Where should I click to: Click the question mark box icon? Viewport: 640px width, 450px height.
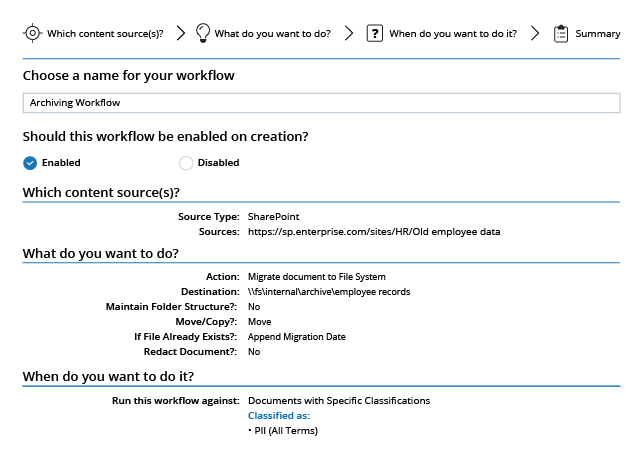click(x=375, y=33)
